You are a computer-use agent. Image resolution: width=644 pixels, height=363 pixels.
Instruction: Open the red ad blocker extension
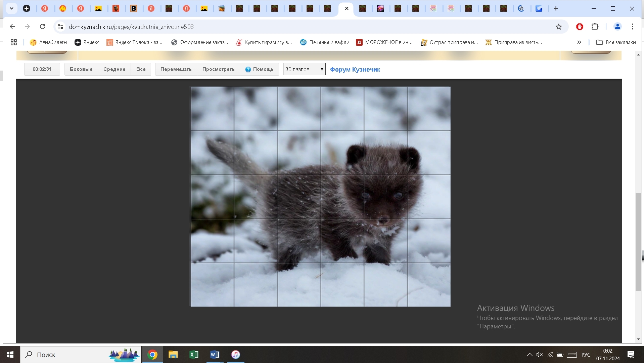(x=580, y=27)
